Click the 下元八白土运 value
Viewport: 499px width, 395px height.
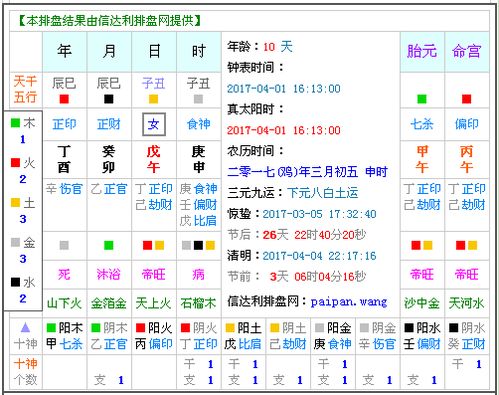[x=323, y=193]
